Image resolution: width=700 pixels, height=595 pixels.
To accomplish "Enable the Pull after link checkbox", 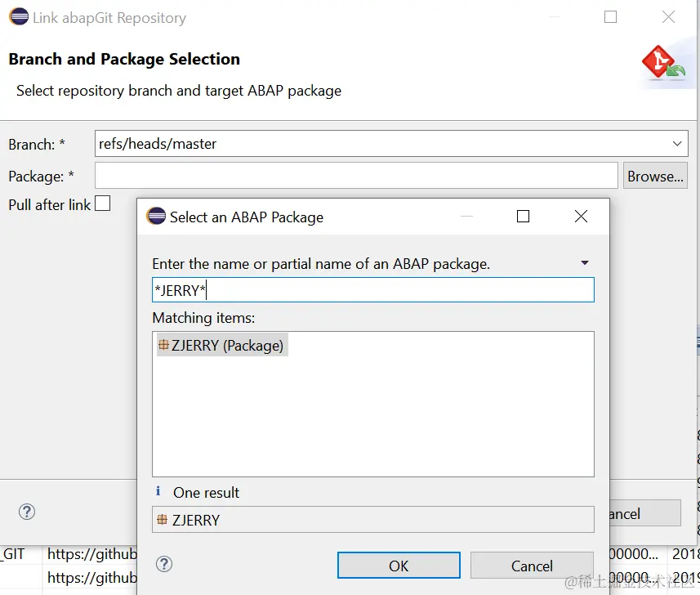I will pos(102,204).
